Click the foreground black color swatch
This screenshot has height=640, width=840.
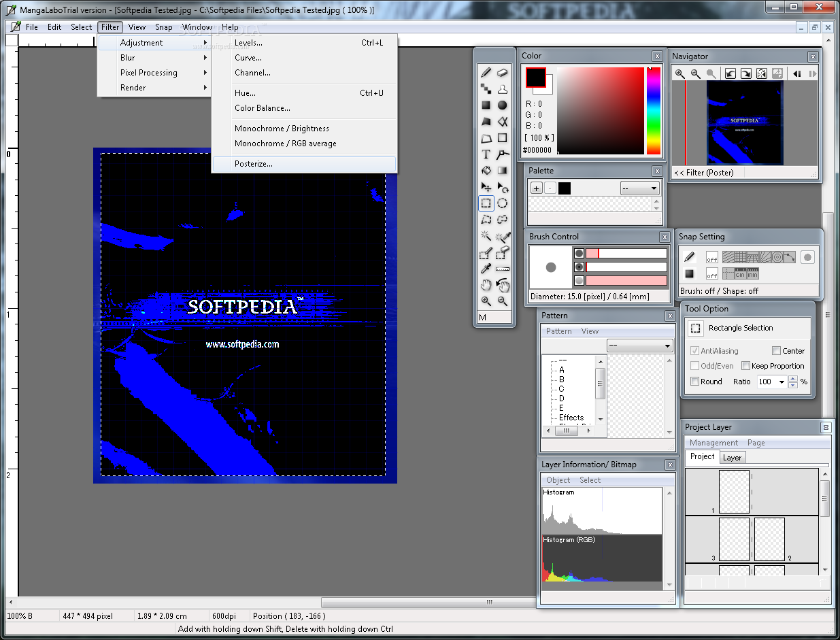pos(535,77)
